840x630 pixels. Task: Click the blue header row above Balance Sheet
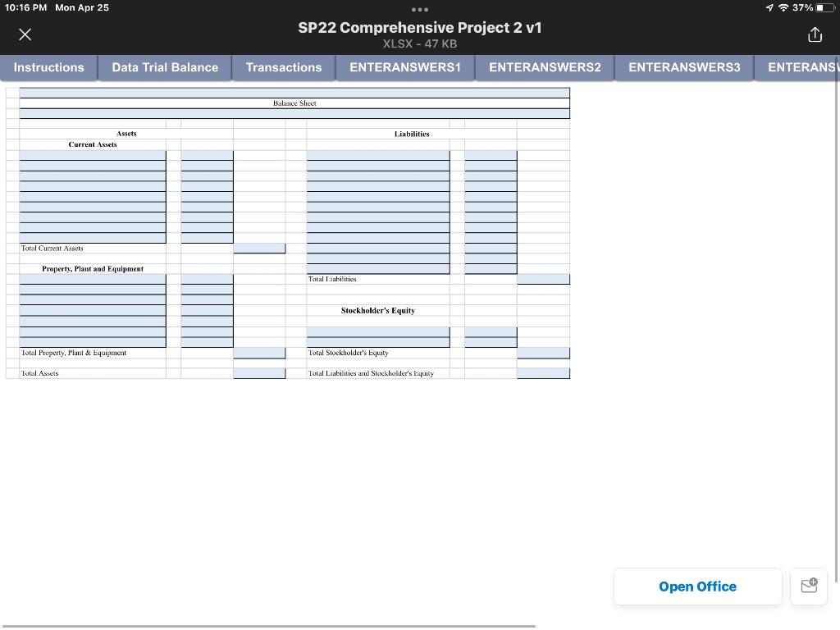click(x=294, y=94)
